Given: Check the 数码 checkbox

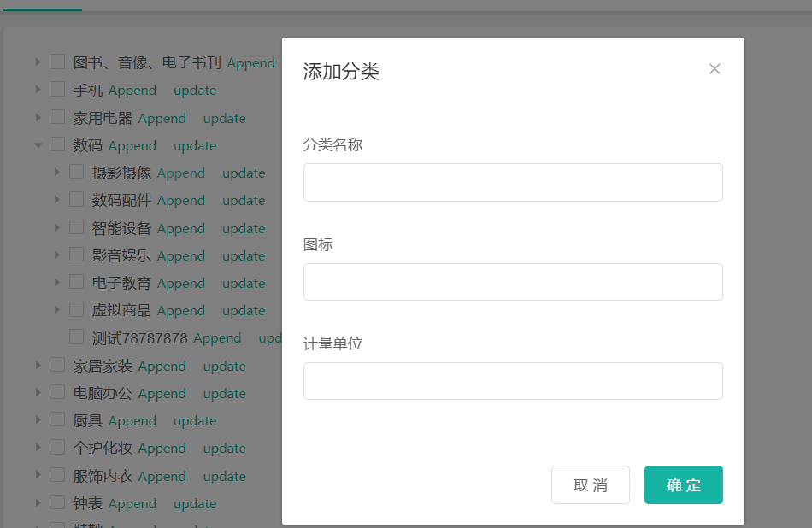Looking at the screenshot, I should tap(57, 144).
